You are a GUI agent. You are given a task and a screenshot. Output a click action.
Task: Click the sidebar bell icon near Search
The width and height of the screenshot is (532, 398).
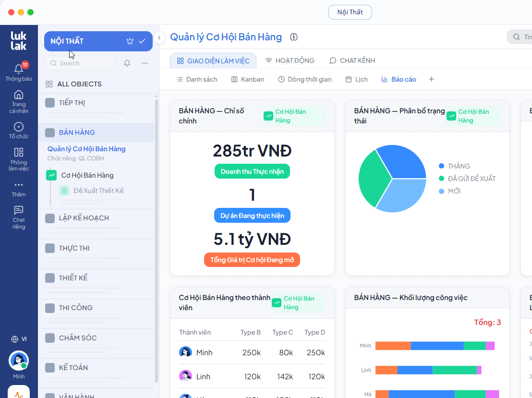[x=127, y=63]
